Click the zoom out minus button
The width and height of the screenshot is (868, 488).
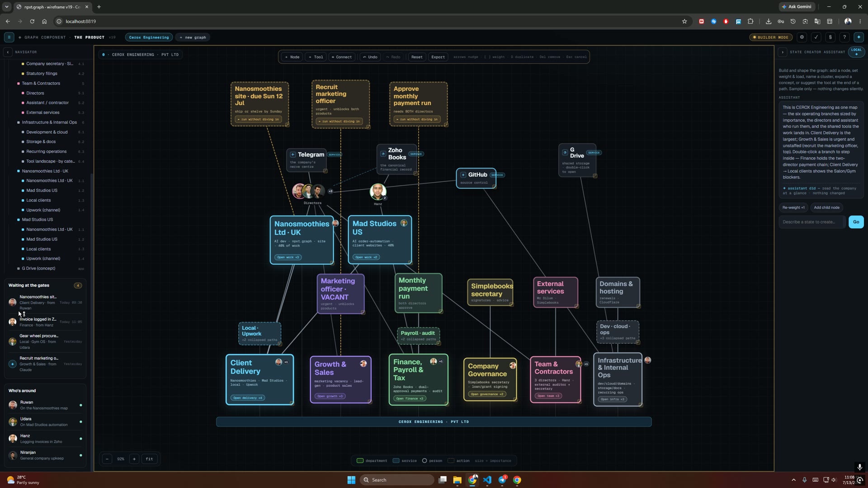(107, 459)
